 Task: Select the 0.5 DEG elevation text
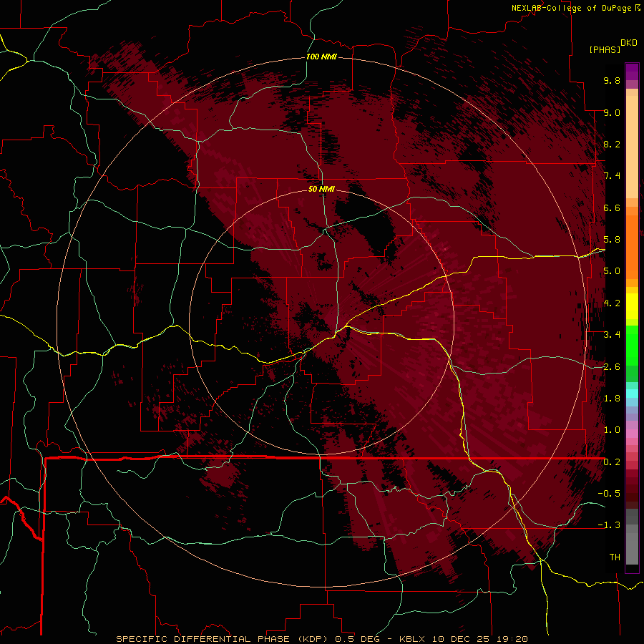pos(356,639)
